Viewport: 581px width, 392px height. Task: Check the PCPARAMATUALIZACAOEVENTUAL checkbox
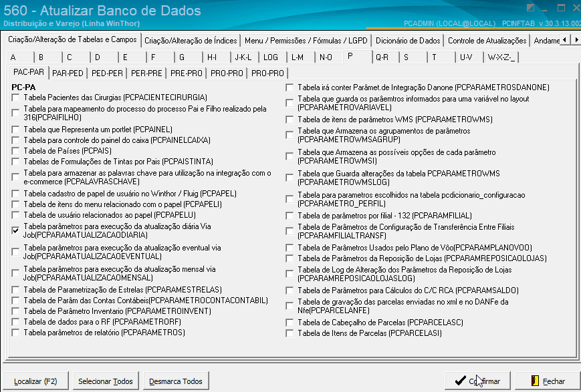coord(15,252)
